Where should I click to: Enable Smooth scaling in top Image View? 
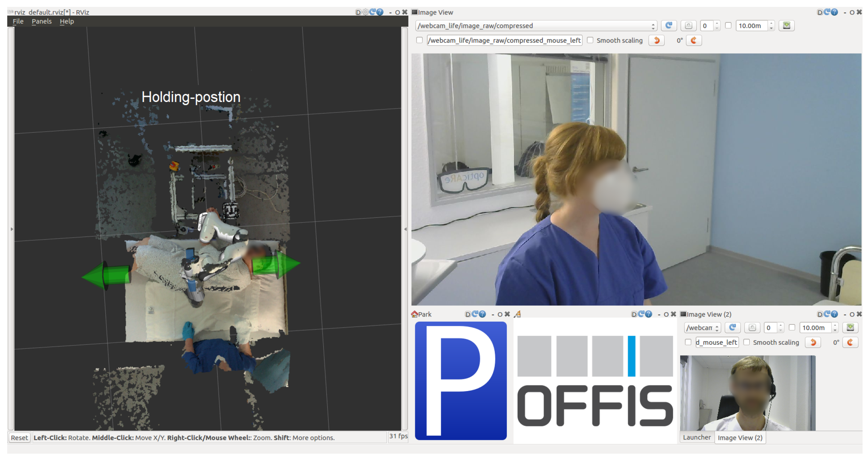(x=590, y=41)
